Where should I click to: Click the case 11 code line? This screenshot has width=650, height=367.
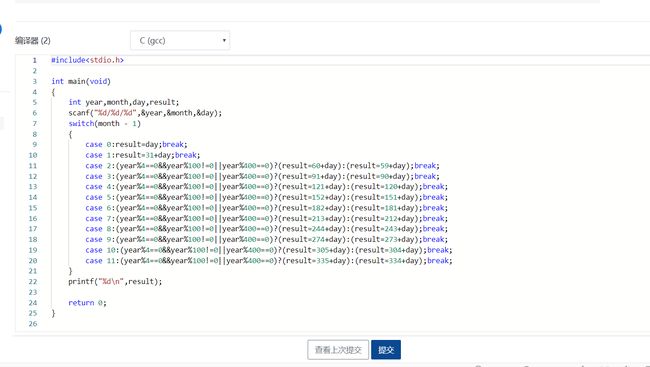[x=269, y=261]
